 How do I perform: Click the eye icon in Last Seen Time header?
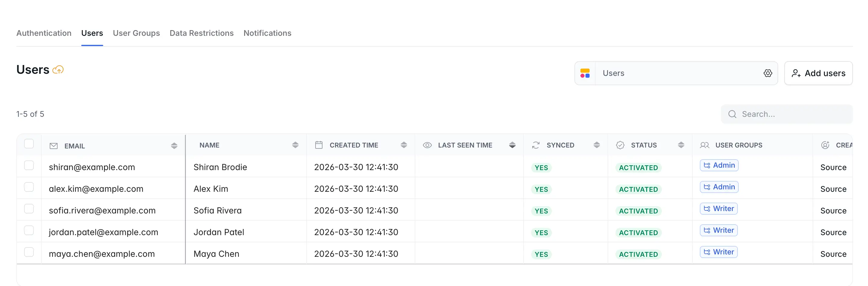tap(427, 145)
